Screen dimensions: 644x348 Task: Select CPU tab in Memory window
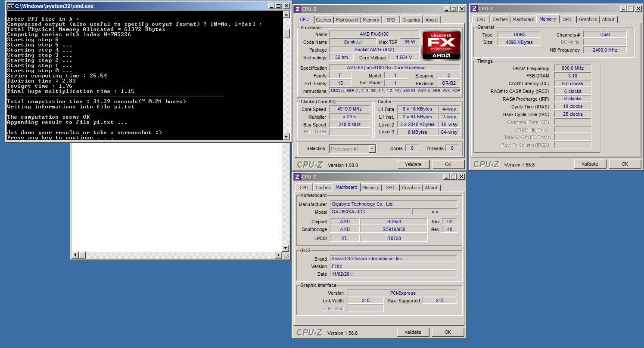click(x=481, y=19)
